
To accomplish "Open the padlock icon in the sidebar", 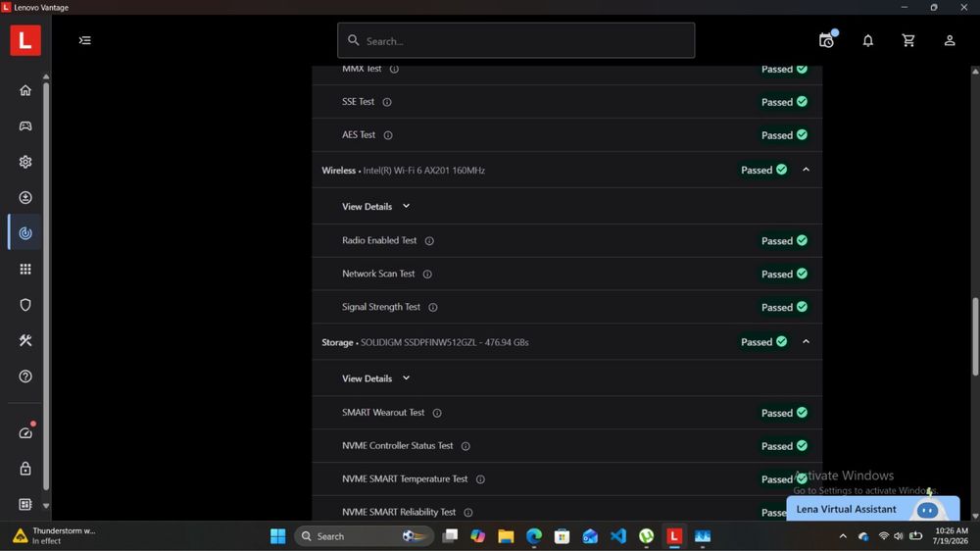I will click(x=25, y=469).
